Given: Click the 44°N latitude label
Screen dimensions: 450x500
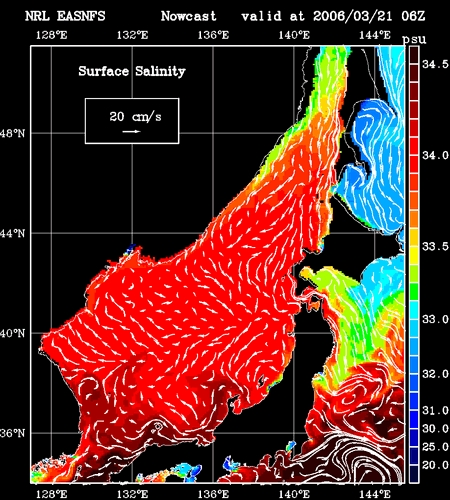Looking at the screenshot, I should coord(12,233).
